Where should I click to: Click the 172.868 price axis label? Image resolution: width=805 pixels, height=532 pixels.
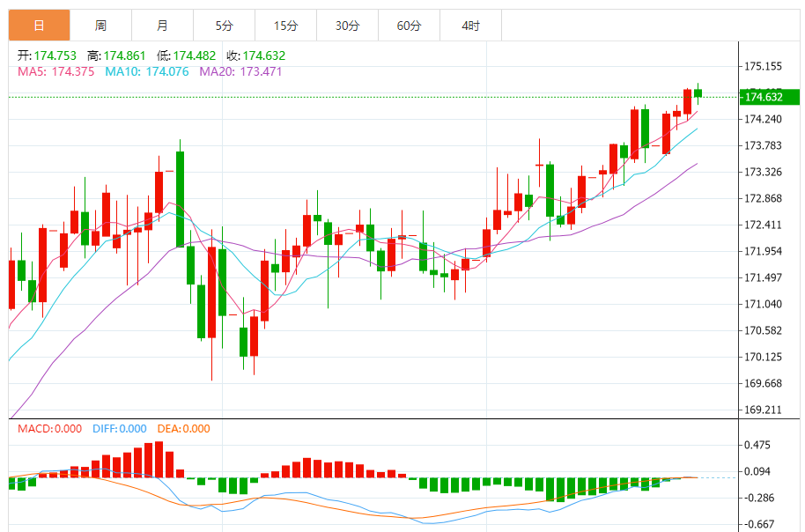coord(763,198)
